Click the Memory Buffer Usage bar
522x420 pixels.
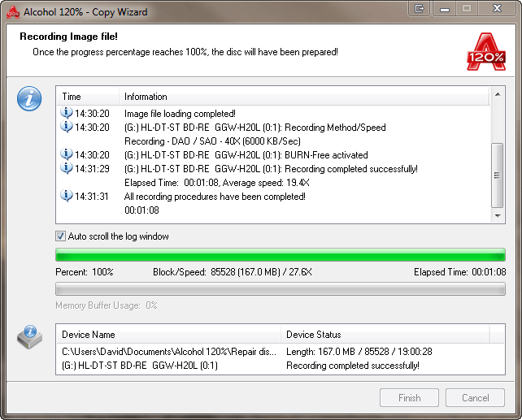[x=281, y=289]
